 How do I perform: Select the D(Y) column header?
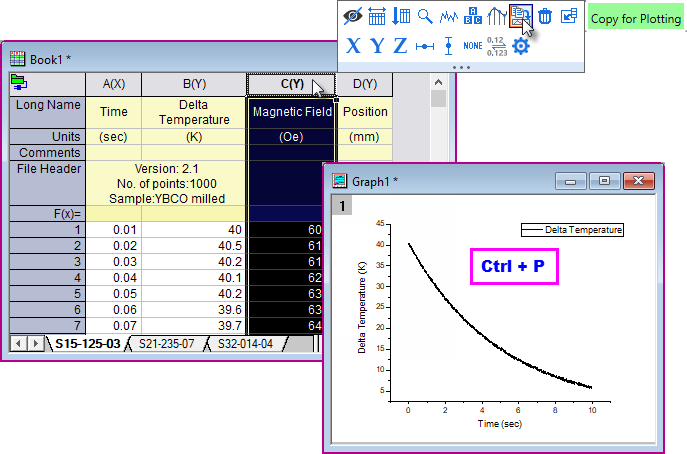[364, 84]
